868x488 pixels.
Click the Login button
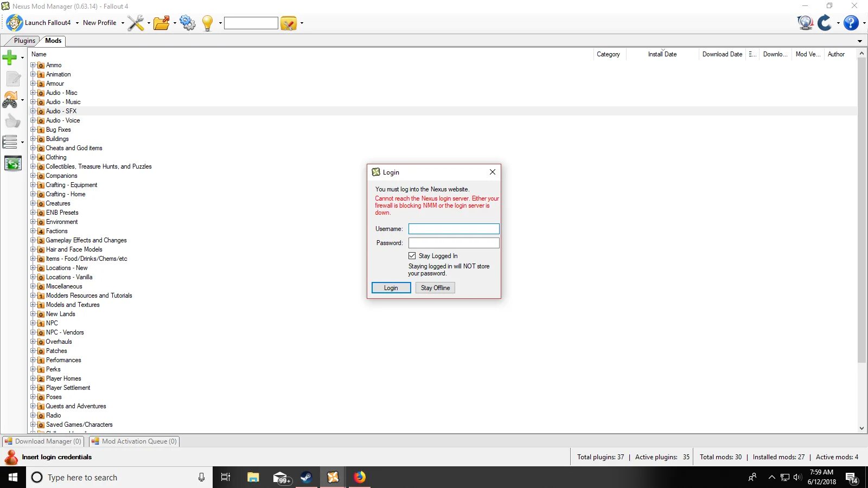click(391, 288)
